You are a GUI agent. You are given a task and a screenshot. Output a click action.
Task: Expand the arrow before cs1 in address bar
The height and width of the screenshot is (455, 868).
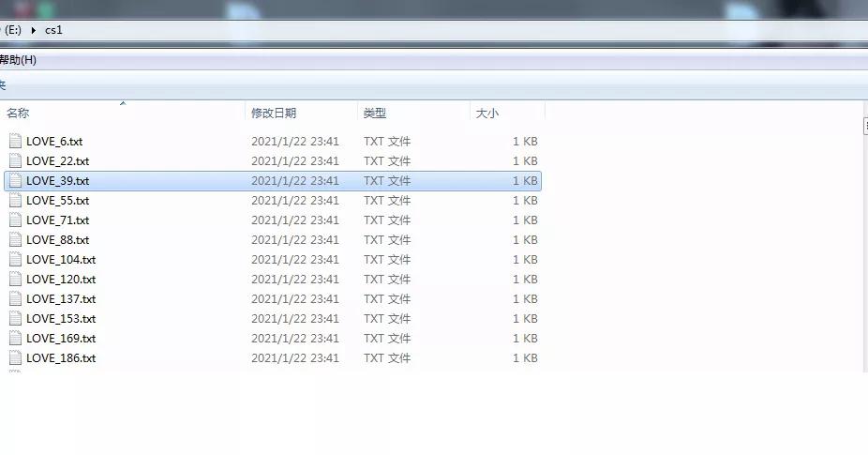[33, 30]
